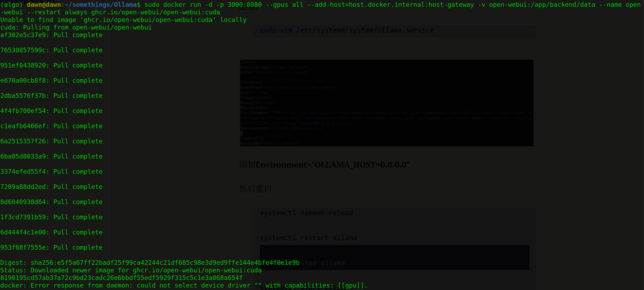The height and width of the screenshot is (290, 644).
Task: Click the '1f3cd7391b59: Pull complete' line
Action: point(51,217)
